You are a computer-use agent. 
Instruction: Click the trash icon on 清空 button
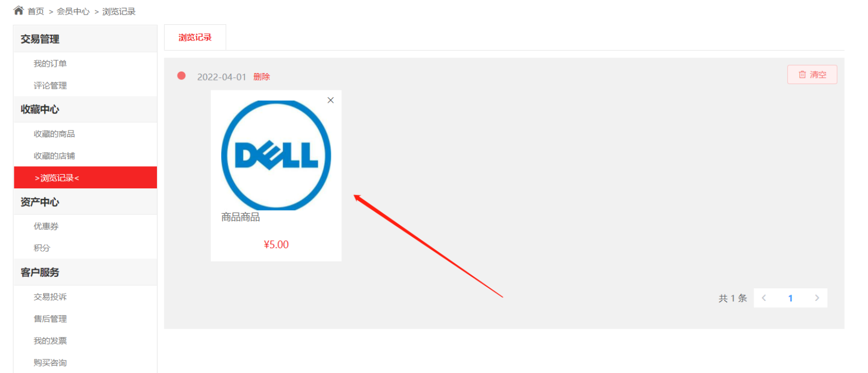[802, 75]
